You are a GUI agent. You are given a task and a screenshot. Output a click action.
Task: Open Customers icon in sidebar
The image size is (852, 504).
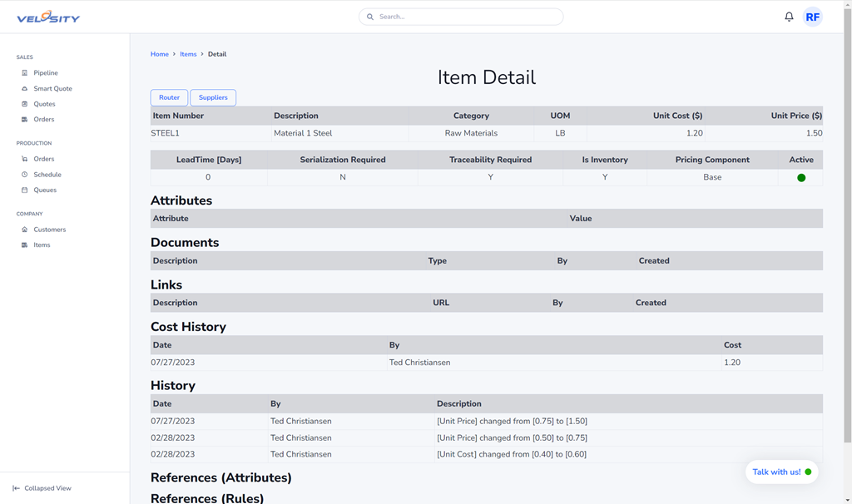(x=24, y=230)
